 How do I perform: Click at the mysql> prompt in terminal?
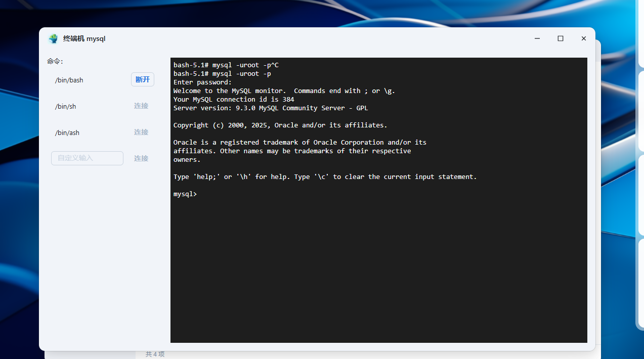point(185,194)
